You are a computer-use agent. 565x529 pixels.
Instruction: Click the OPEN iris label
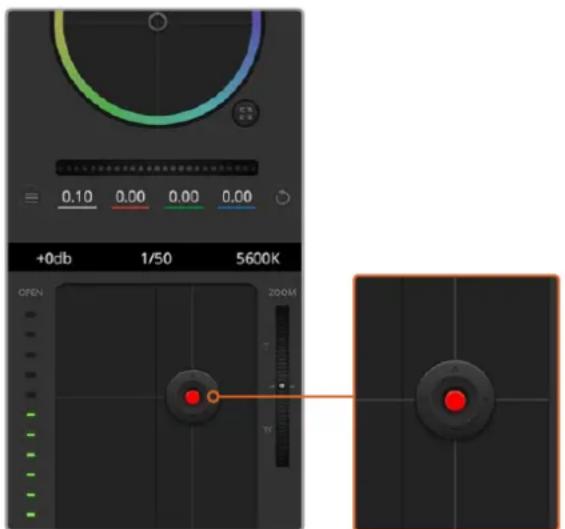[31, 292]
